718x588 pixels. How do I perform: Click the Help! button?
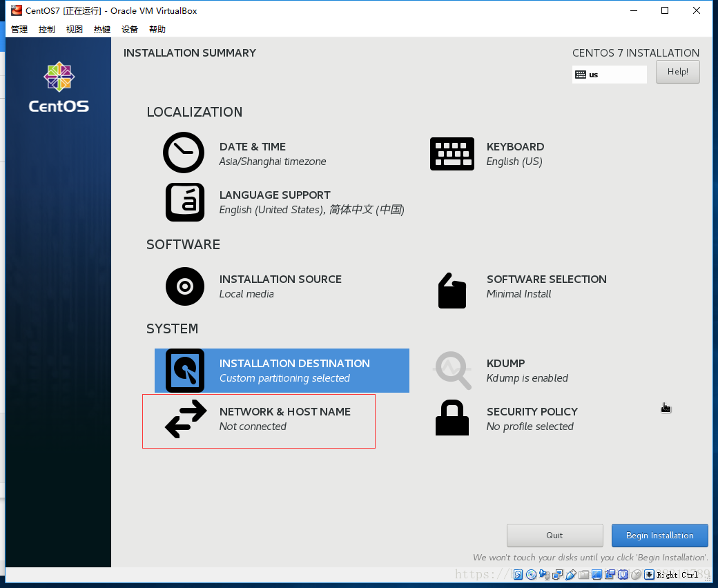tap(678, 72)
